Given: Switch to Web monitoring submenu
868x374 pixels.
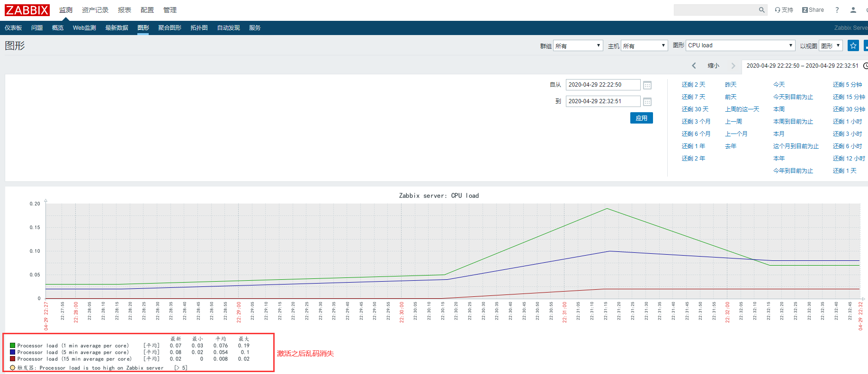Looking at the screenshot, I should coord(84,28).
